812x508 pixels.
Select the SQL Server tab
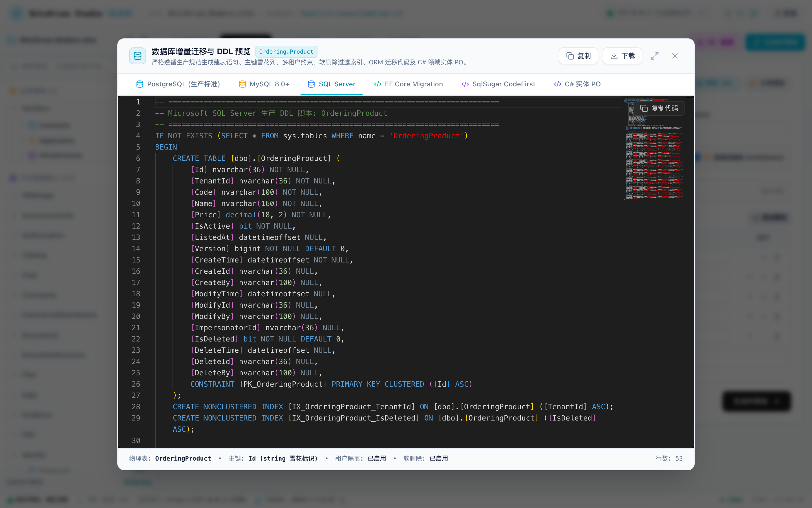[x=332, y=84]
